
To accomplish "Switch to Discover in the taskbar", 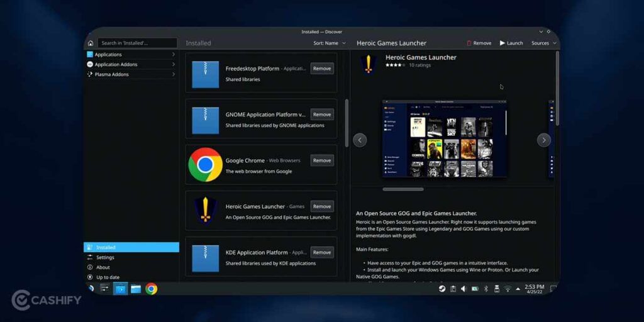I will (120, 289).
